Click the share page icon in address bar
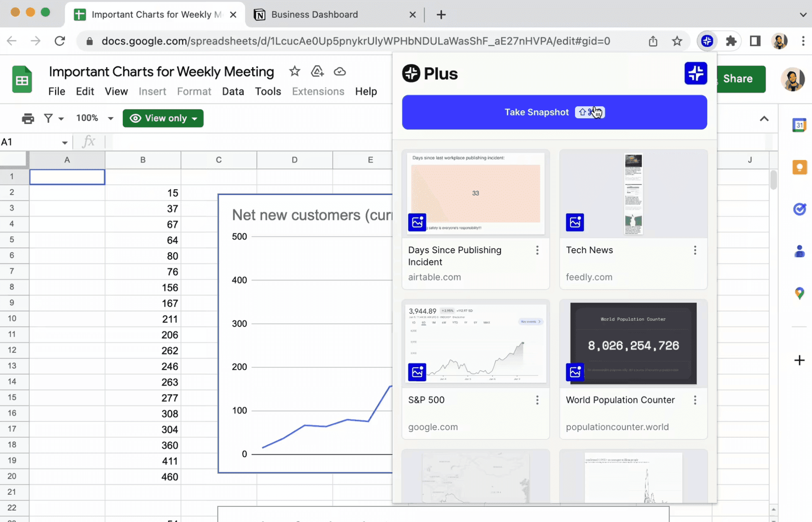Screen dimensions: 812x522 [653, 41]
